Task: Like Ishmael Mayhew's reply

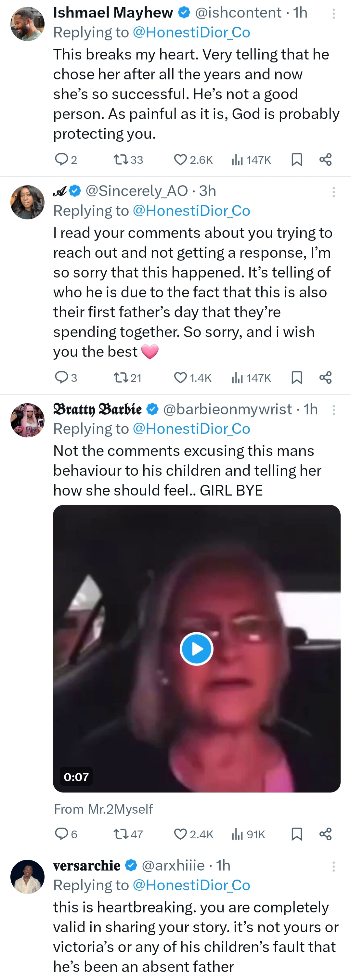Action: tap(180, 160)
